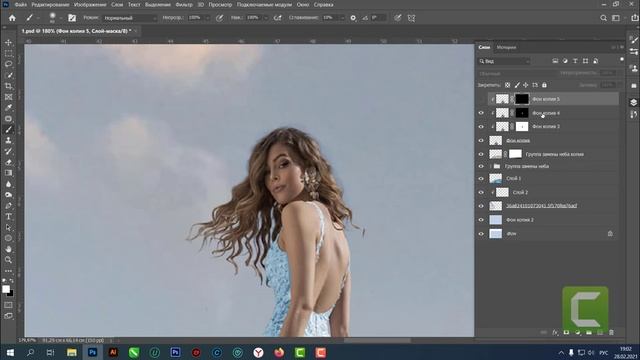Select the Eyedropper tool

point(8,108)
